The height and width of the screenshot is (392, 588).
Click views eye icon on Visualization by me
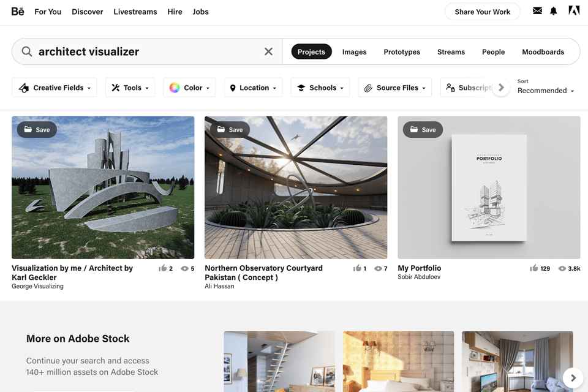(184, 269)
